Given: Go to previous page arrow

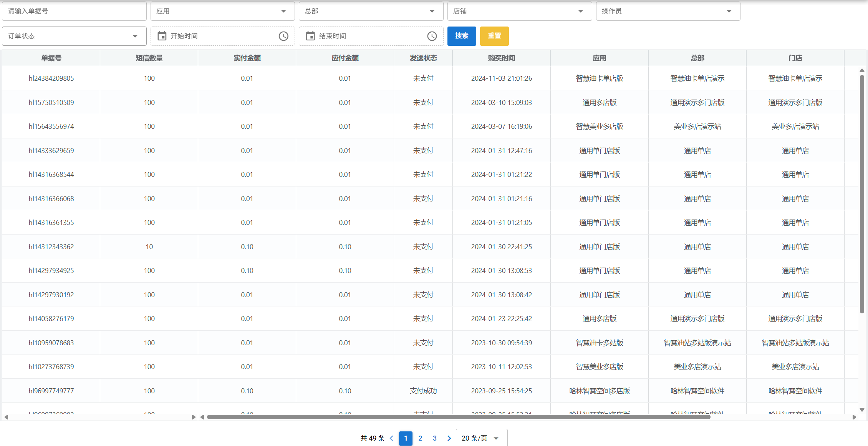Looking at the screenshot, I should [x=391, y=438].
